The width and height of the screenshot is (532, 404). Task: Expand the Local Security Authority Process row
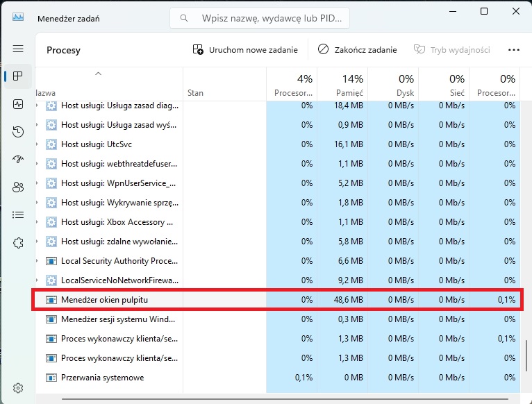(x=37, y=261)
